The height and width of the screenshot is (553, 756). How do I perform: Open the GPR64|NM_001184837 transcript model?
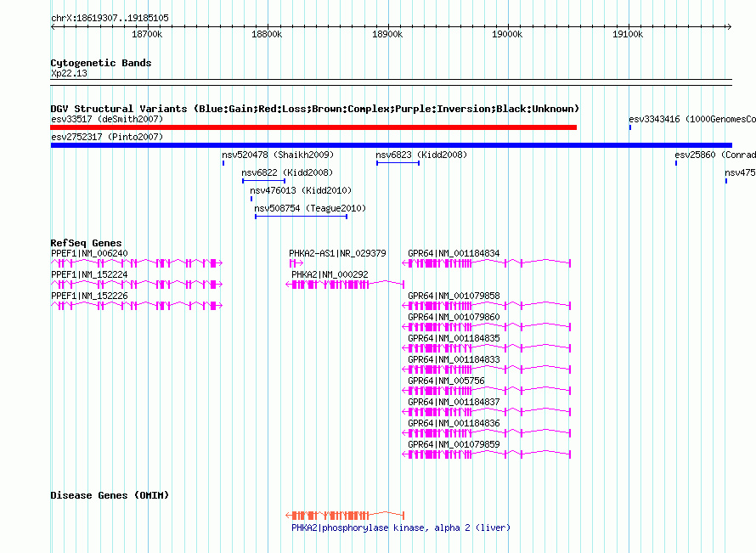point(487,411)
